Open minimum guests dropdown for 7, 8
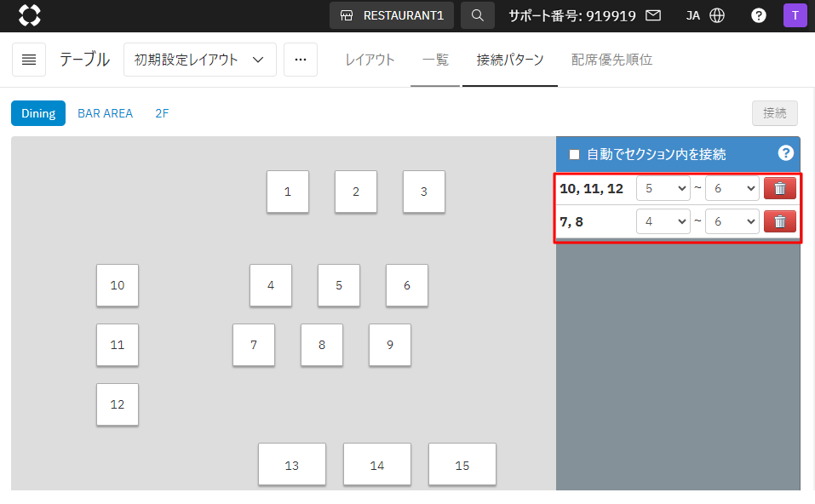 coord(663,222)
